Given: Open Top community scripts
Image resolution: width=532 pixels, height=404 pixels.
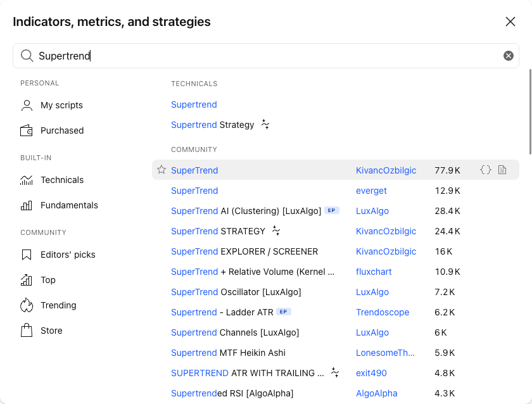Looking at the screenshot, I should point(37,280).
